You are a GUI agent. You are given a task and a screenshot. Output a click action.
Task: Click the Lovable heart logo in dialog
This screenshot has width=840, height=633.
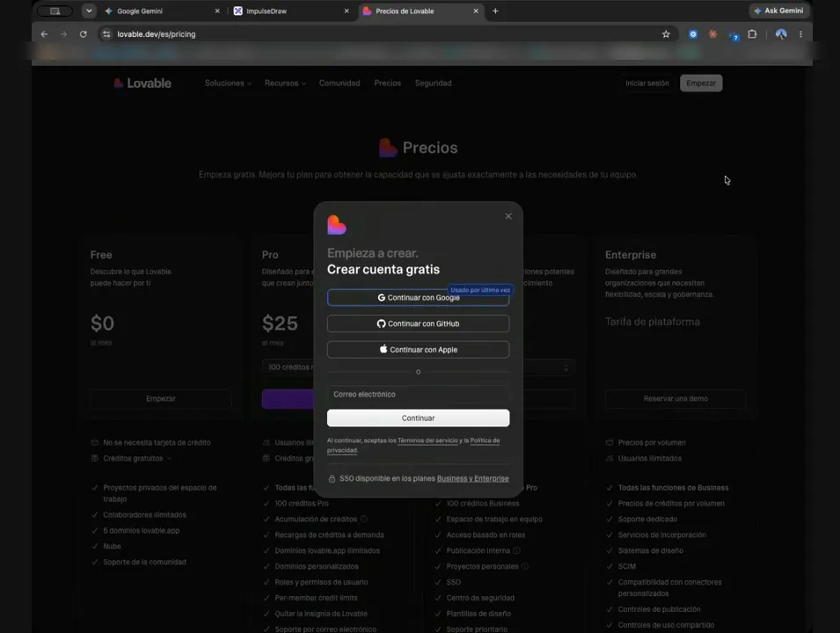click(337, 225)
